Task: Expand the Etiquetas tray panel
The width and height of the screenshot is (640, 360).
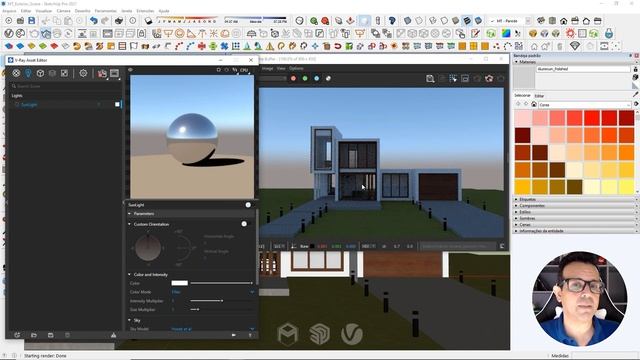Action: point(574,199)
